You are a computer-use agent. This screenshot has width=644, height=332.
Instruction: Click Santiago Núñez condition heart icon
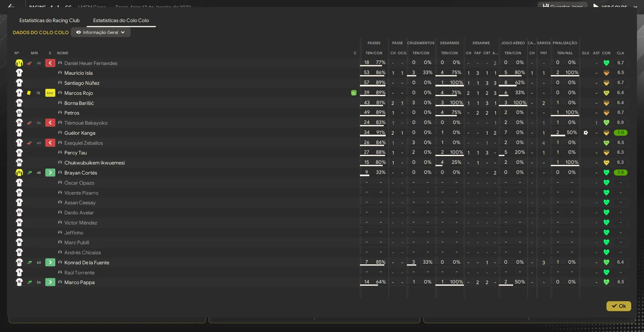tap(606, 83)
